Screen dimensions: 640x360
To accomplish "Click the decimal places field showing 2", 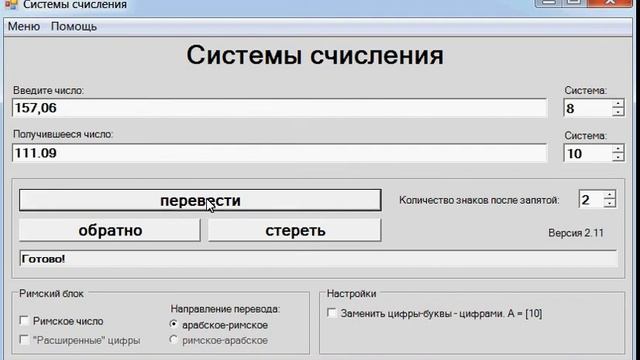I will (591, 200).
